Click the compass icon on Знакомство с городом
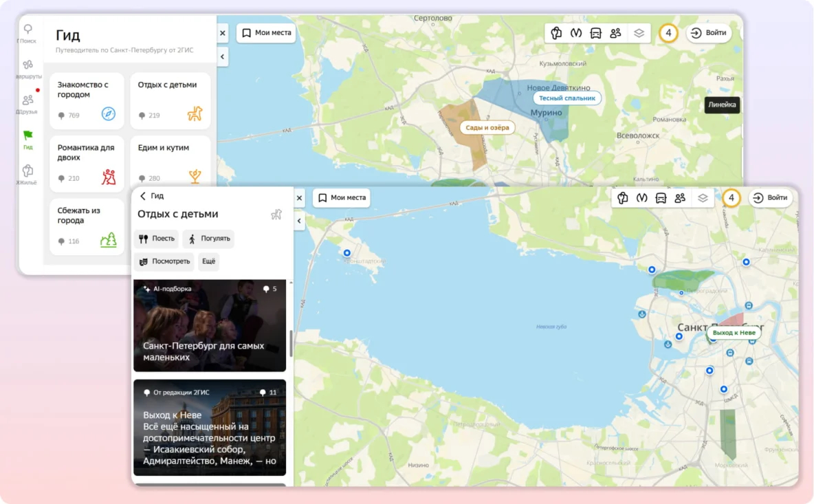 (x=108, y=113)
